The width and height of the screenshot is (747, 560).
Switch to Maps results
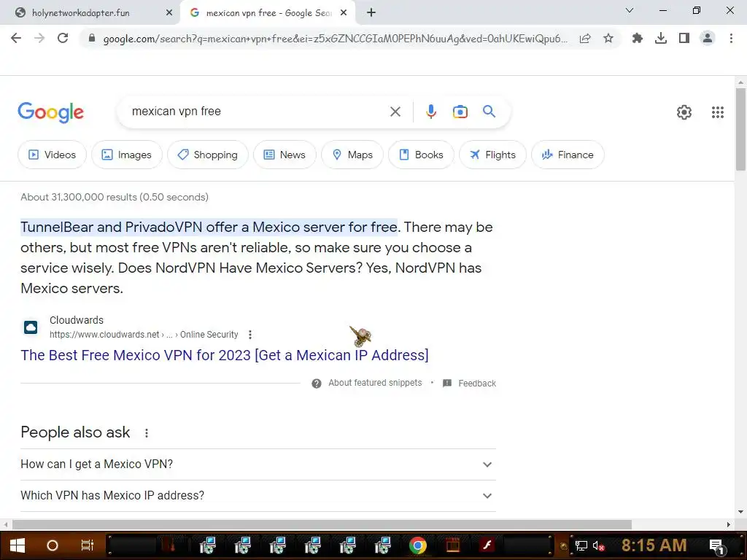352,155
